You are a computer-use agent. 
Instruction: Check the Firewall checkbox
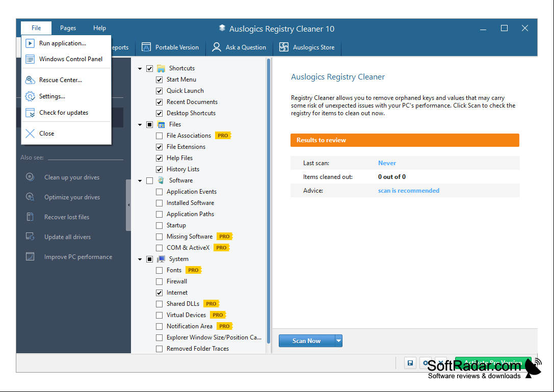[160, 281]
